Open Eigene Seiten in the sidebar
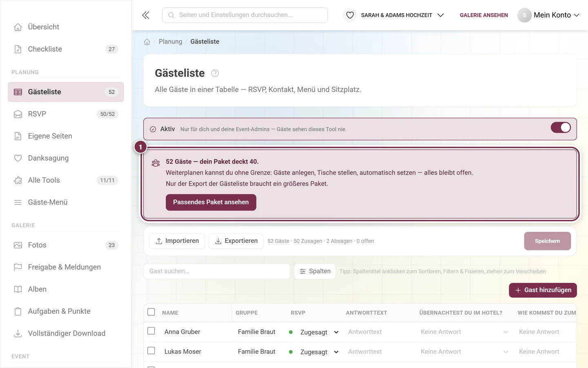 pyautogui.click(x=66, y=136)
